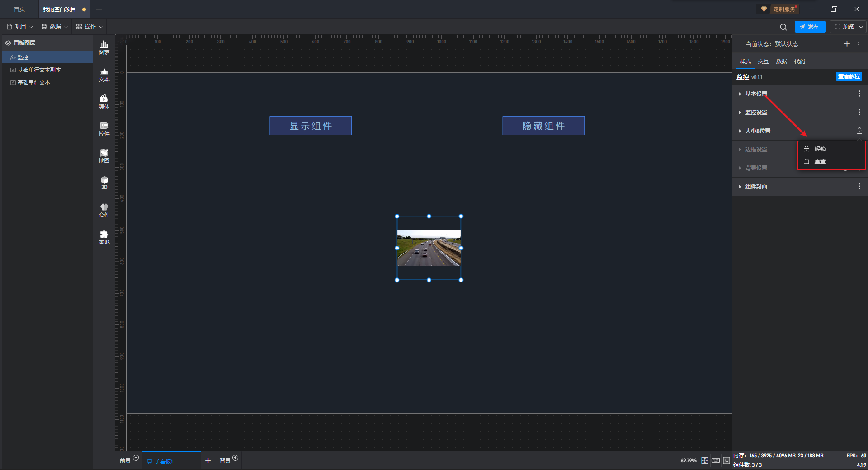Open the 监控设置 more options menu
868x470 pixels.
[x=859, y=112]
